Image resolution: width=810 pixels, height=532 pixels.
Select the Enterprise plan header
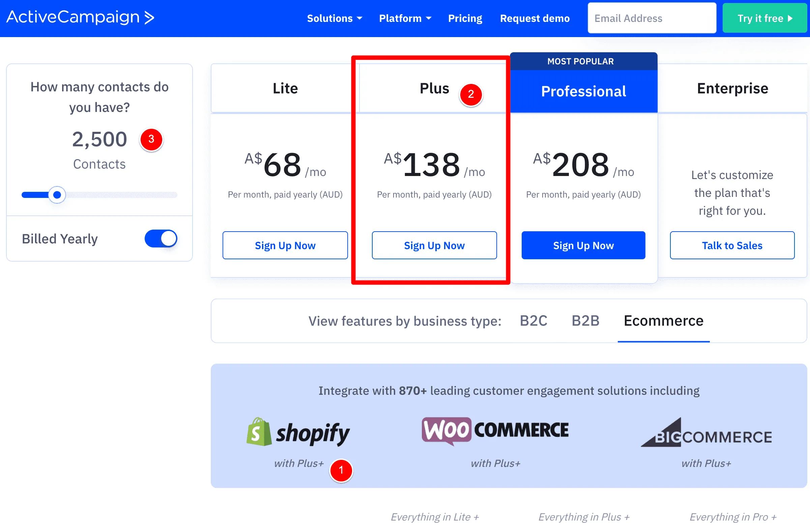tap(732, 88)
